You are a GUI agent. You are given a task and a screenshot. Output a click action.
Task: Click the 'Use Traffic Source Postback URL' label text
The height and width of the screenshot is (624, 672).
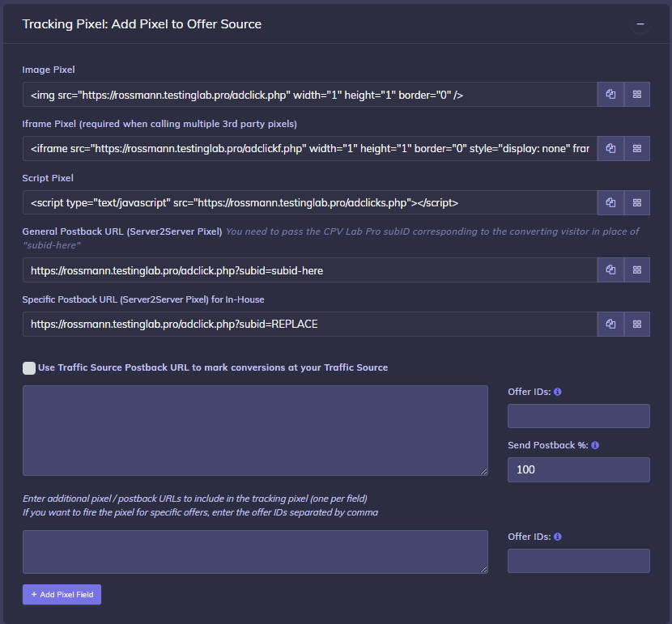[x=213, y=367]
